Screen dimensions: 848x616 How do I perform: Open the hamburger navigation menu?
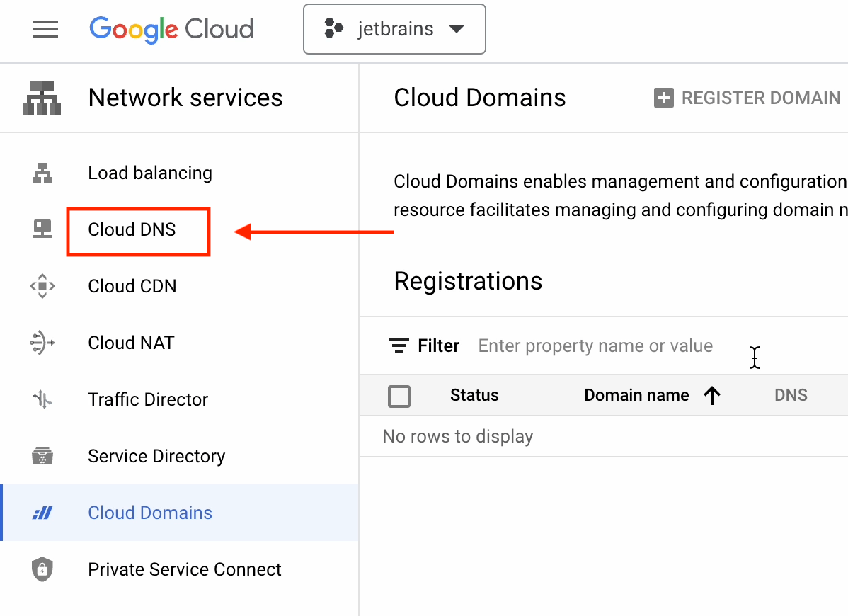tap(45, 30)
